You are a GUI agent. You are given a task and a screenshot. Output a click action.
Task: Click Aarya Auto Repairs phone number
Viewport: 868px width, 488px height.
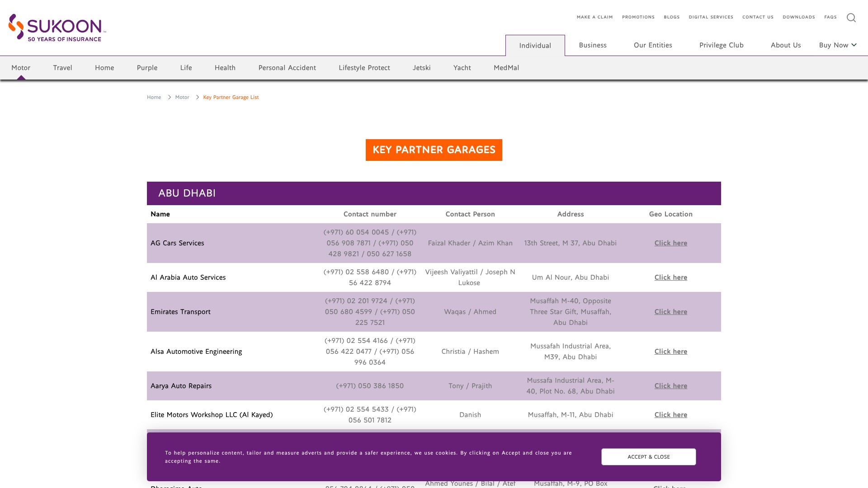click(370, 386)
